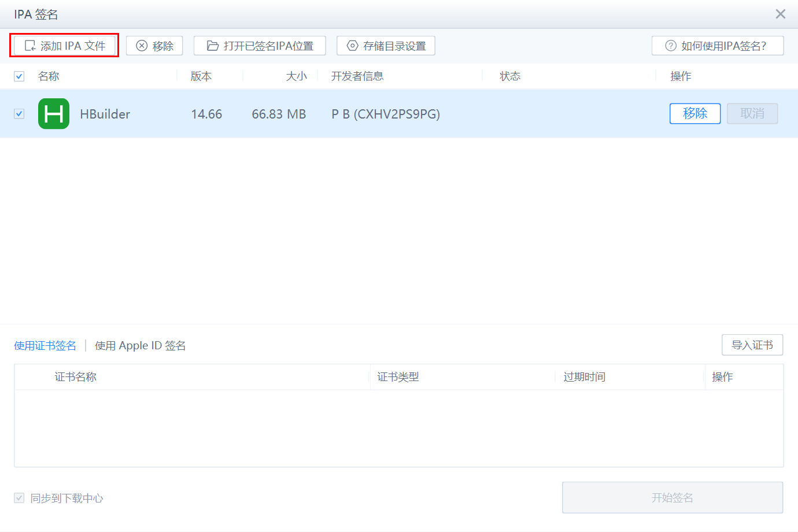Click the blue 移除 button in HBuilder row
The height and width of the screenshot is (532, 798).
[x=695, y=113]
